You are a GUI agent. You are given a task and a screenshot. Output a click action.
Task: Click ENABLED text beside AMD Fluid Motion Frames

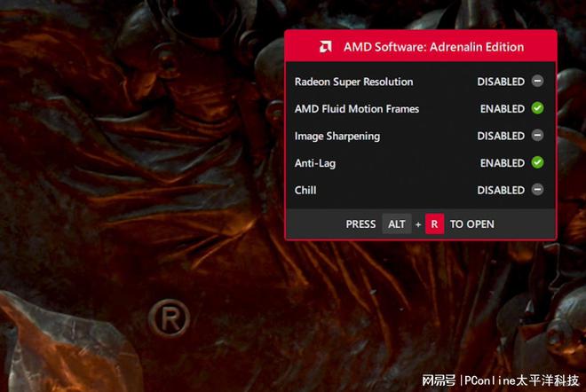[503, 109]
